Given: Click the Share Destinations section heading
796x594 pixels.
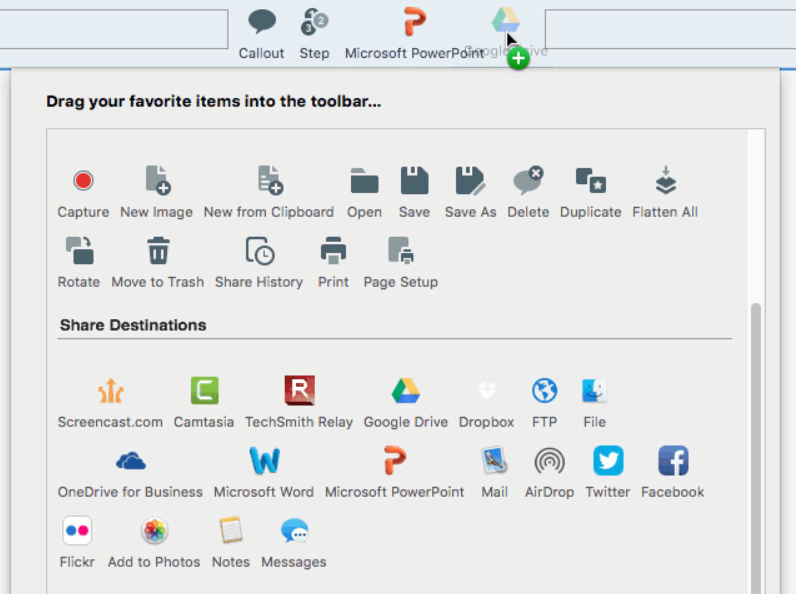Looking at the screenshot, I should tap(133, 325).
